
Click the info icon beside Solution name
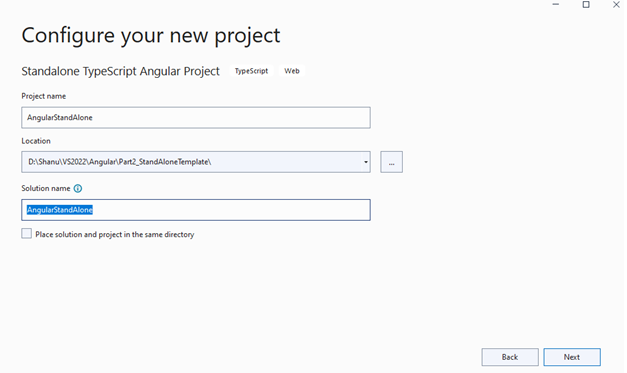click(x=78, y=189)
